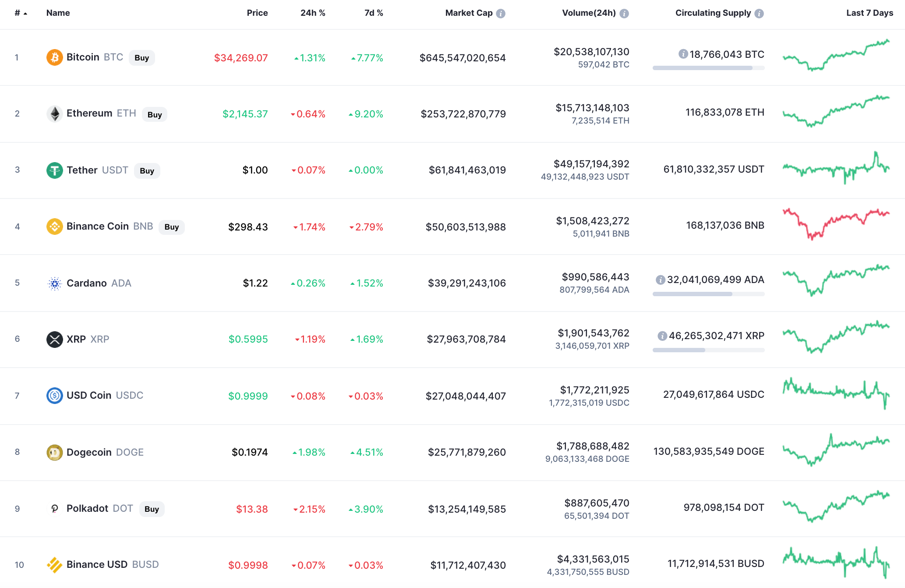Sort table by Price column header
Screen dimensions: 905x588
(257, 13)
